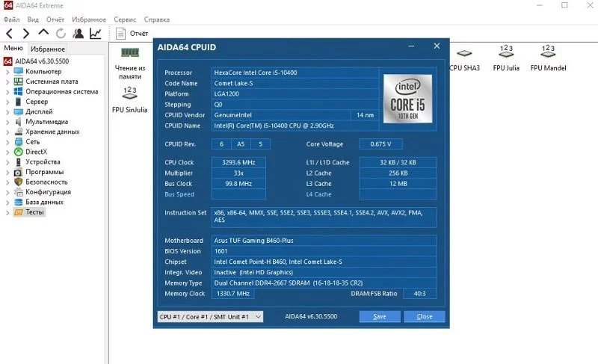Select the Мультимедиа speaker icon
The image size is (598, 364).
[18, 122]
